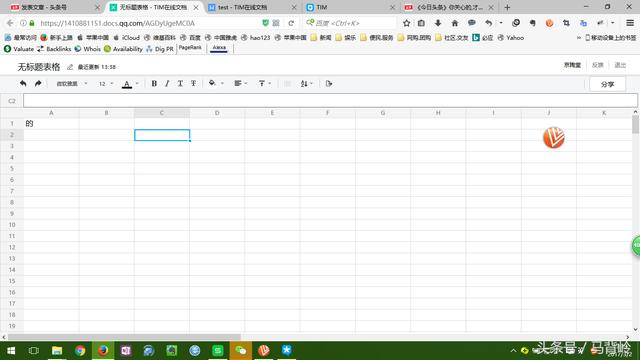Click the rename pencil icon beside title

[x=70, y=67]
